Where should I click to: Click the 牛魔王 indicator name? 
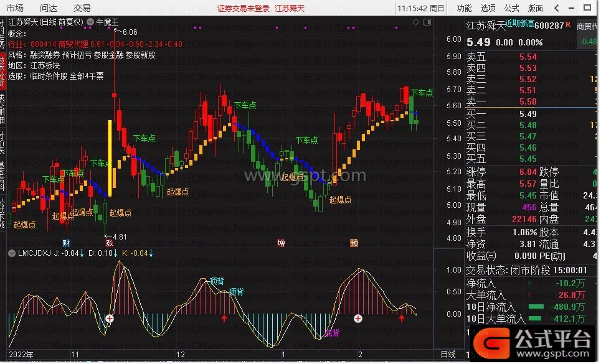pyautogui.click(x=107, y=22)
